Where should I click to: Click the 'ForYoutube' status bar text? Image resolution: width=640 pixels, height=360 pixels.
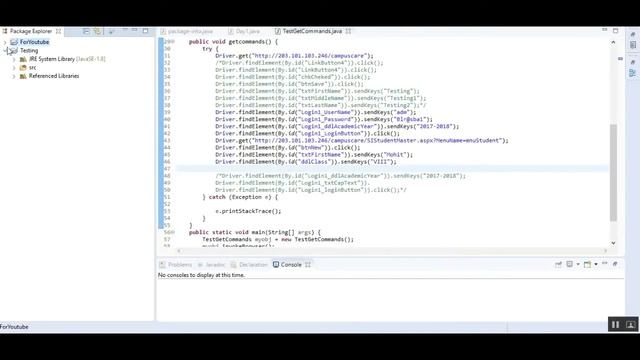(x=14, y=327)
